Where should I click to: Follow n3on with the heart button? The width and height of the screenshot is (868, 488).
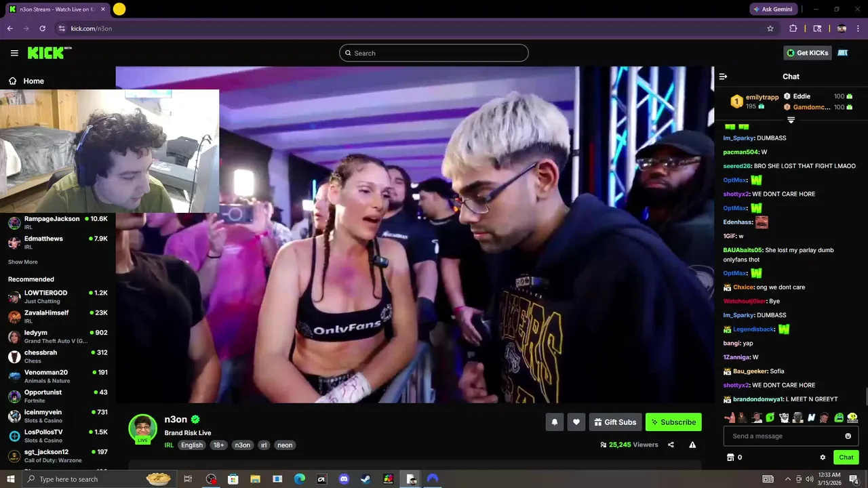576,422
